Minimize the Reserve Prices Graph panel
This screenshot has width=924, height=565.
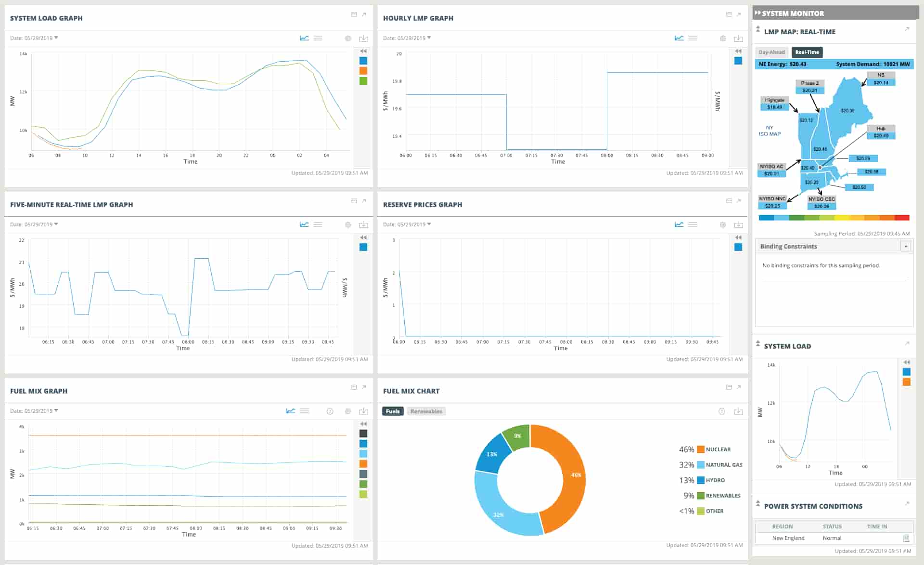(729, 201)
